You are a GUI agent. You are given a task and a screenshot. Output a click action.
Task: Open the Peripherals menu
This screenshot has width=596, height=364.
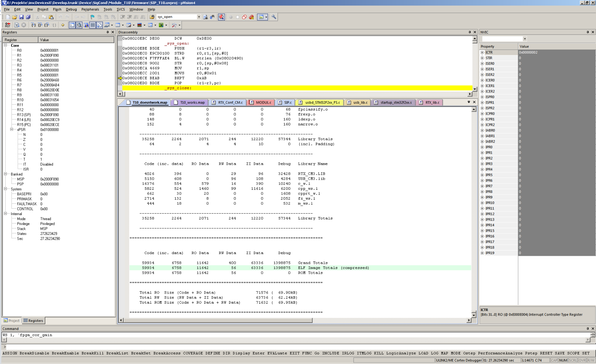pyautogui.click(x=90, y=9)
